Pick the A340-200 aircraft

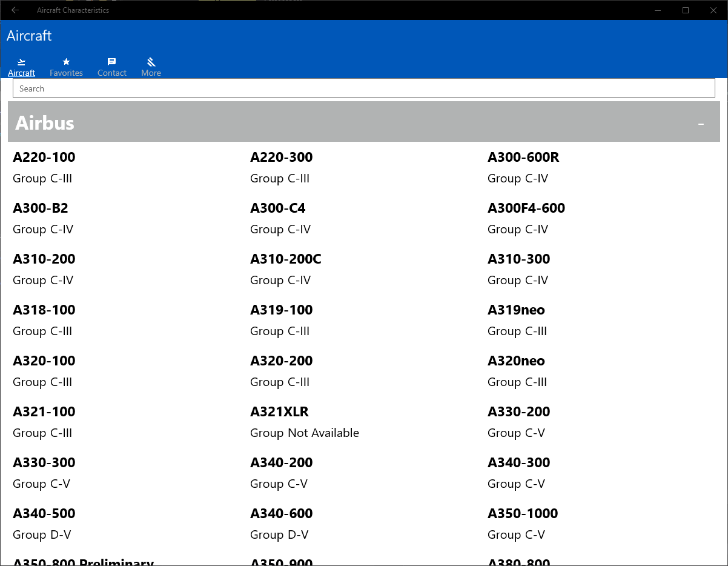[x=282, y=463]
